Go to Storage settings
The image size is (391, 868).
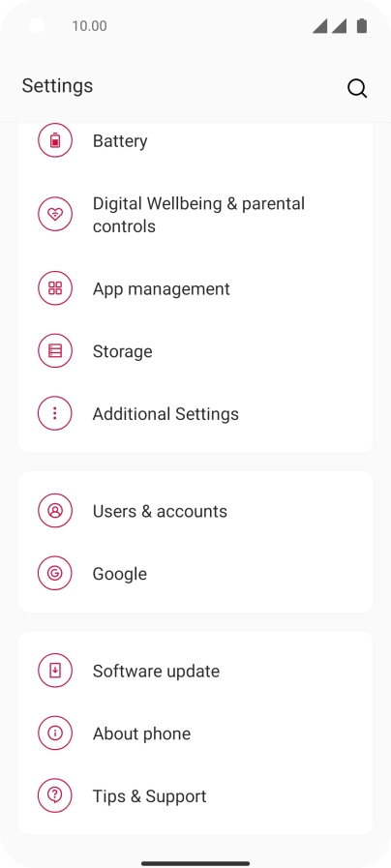pyautogui.click(x=195, y=351)
